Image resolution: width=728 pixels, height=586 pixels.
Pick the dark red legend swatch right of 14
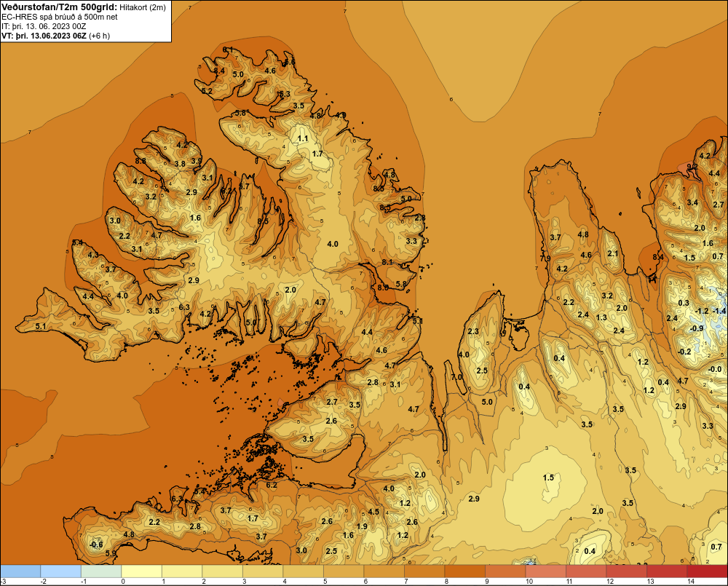point(707,571)
